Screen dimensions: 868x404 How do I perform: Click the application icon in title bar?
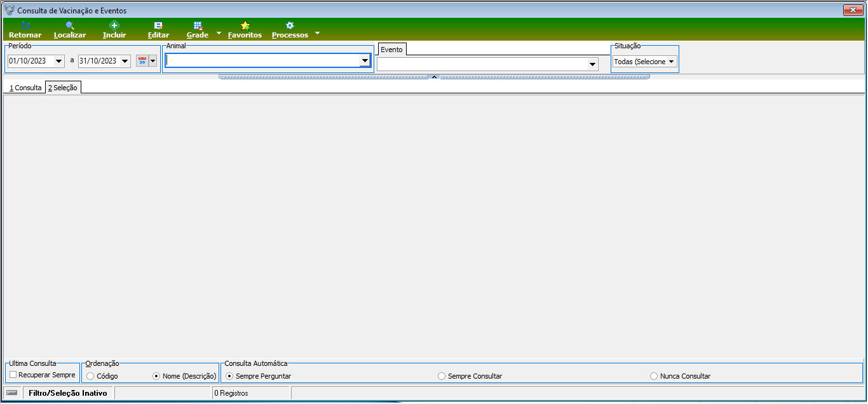click(x=10, y=10)
